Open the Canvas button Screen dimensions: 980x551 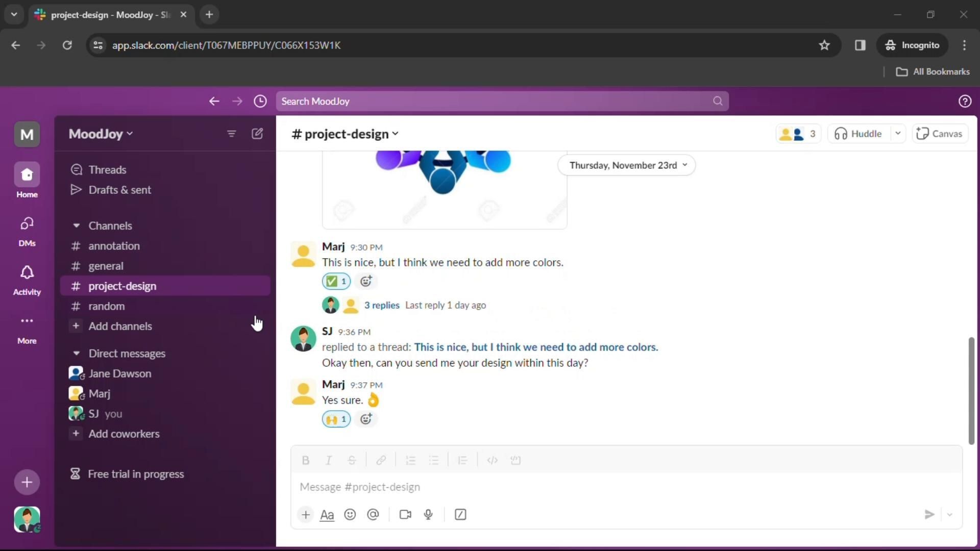[940, 134]
